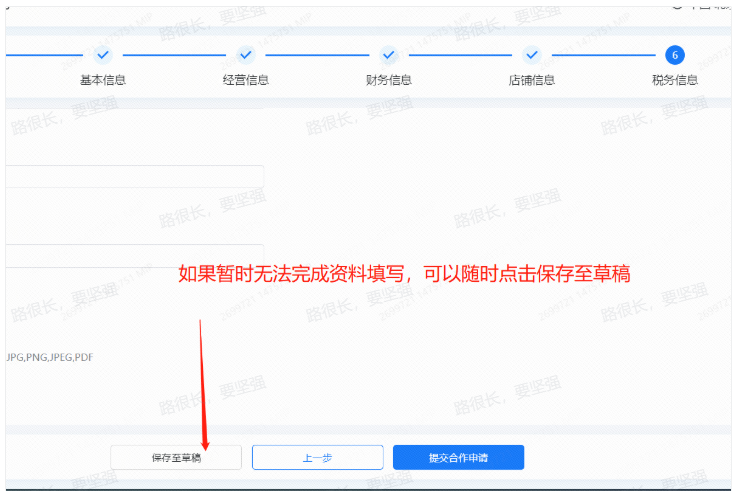
Task: Click the checkmark icon above 店铺信息
Action: [x=532, y=55]
